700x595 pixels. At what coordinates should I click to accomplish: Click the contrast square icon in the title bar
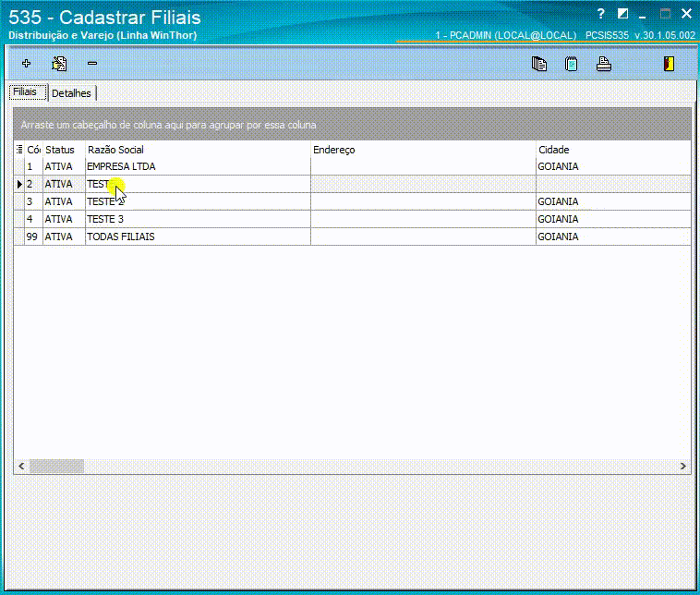coord(622,14)
